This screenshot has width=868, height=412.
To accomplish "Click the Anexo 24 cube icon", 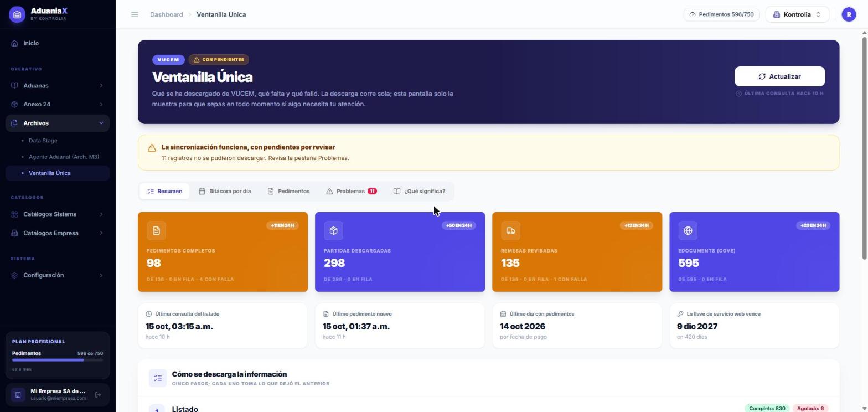I will [x=15, y=104].
